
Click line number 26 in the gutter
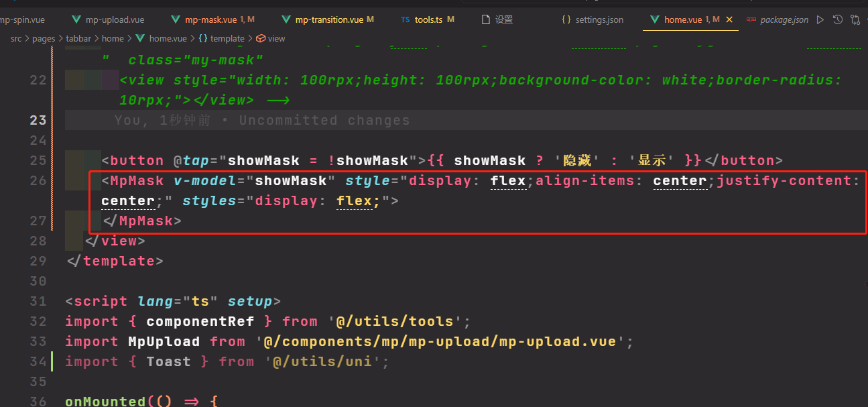pos(38,180)
